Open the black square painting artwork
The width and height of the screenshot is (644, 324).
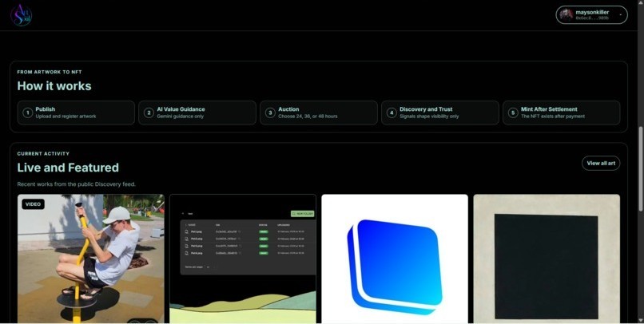click(547, 259)
